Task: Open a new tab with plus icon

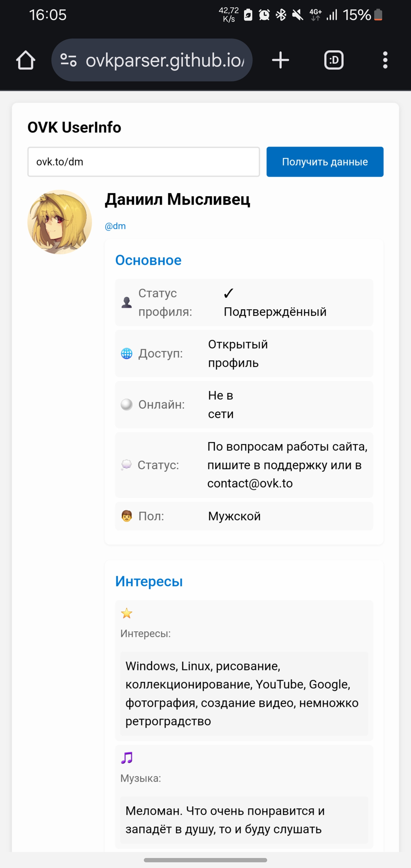Action: (280, 60)
